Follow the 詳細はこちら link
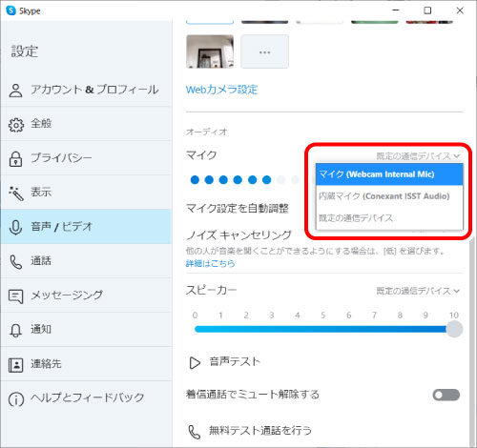 tap(211, 263)
